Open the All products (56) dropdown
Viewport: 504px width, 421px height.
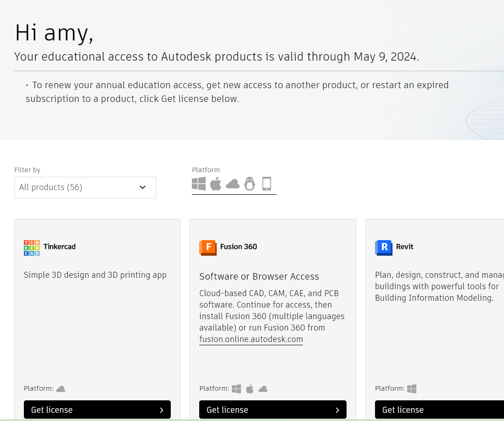pos(85,187)
